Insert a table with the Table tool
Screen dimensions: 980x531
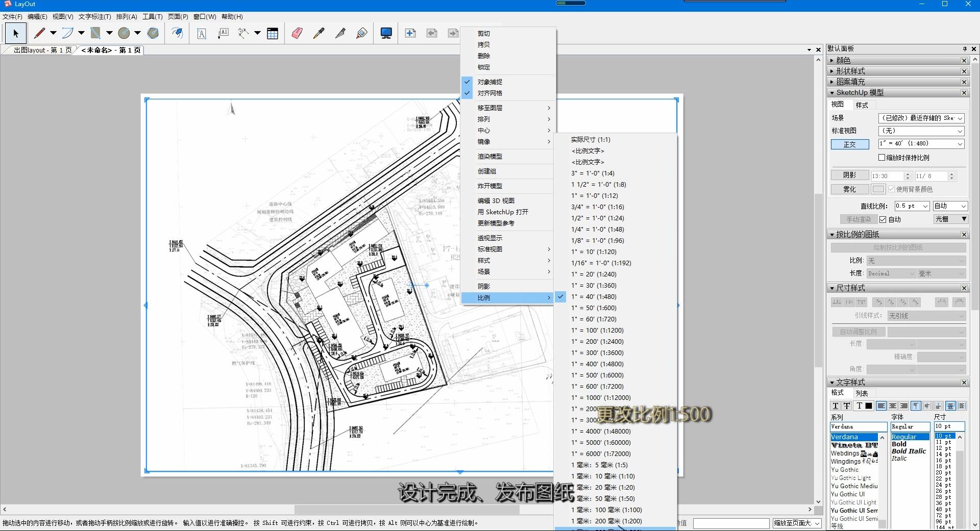(x=273, y=34)
